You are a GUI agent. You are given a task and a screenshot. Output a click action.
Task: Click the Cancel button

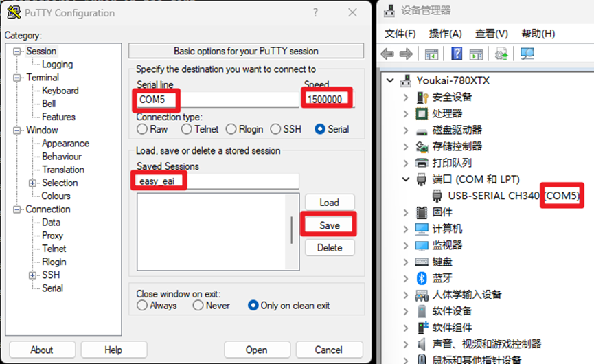(x=329, y=350)
